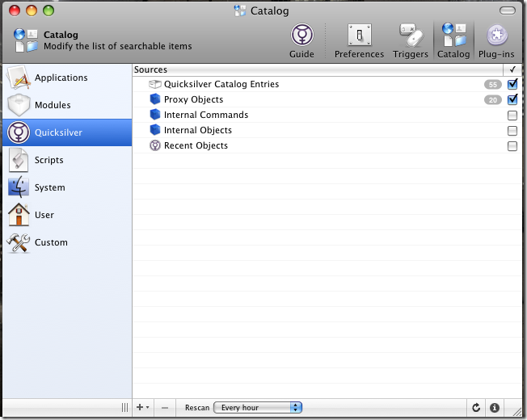Click the sidebar resize grip handle
Viewport: 527px width, 420px height.
[124, 408]
